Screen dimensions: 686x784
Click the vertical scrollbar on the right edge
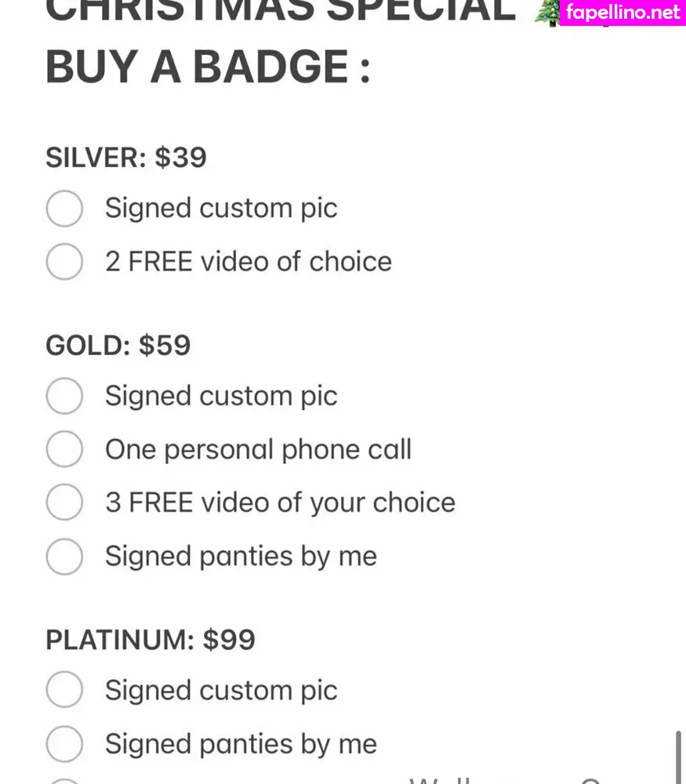678,757
